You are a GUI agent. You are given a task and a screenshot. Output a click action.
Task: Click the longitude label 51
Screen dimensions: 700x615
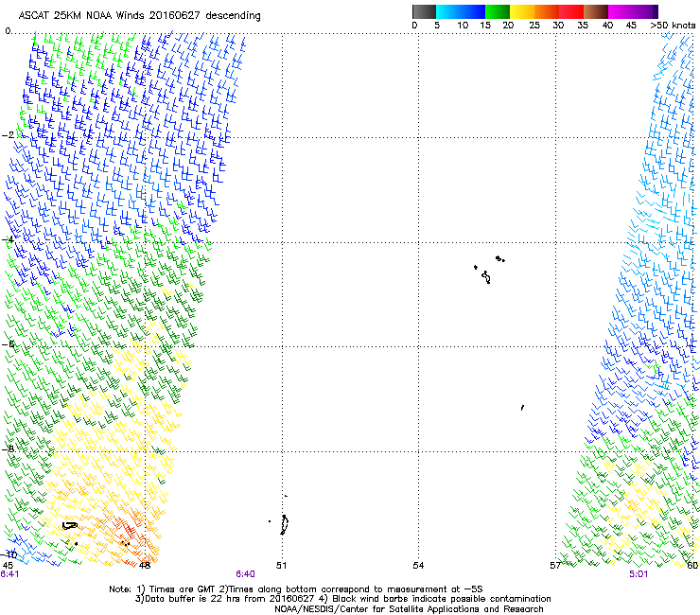point(281,566)
